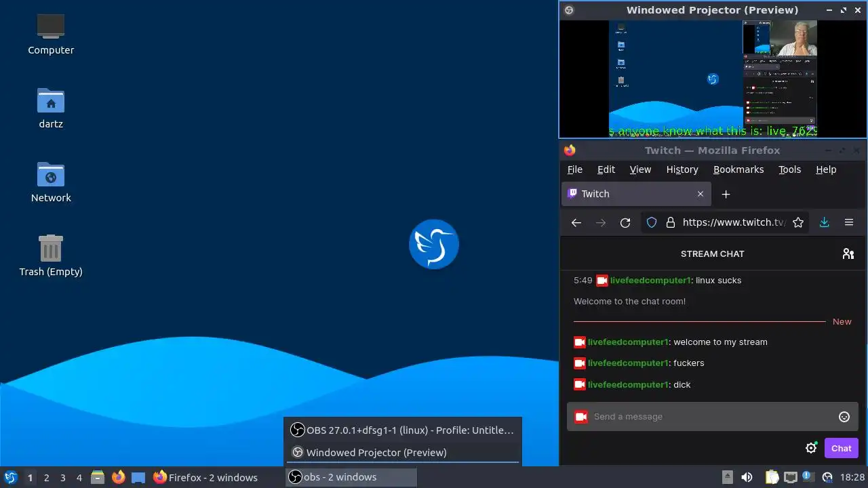Click the 'Welcome to the chat room!' text
868x488 pixels.
(629, 301)
